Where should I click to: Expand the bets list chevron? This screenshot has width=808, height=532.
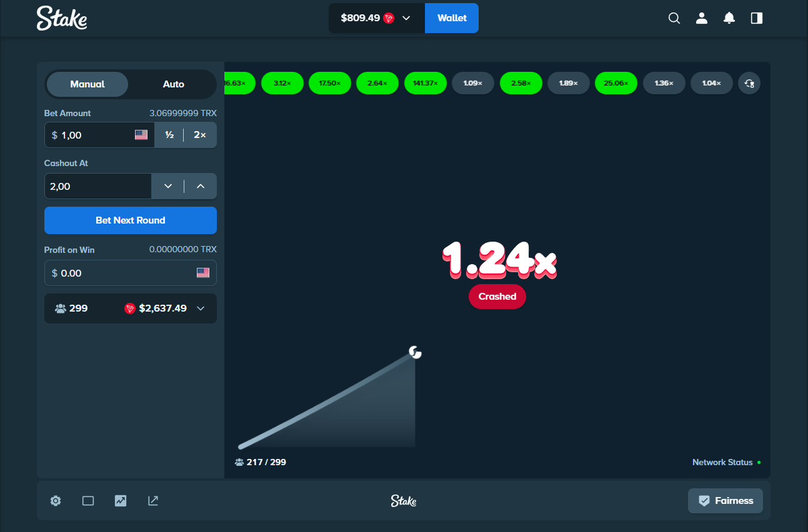pyautogui.click(x=201, y=308)
